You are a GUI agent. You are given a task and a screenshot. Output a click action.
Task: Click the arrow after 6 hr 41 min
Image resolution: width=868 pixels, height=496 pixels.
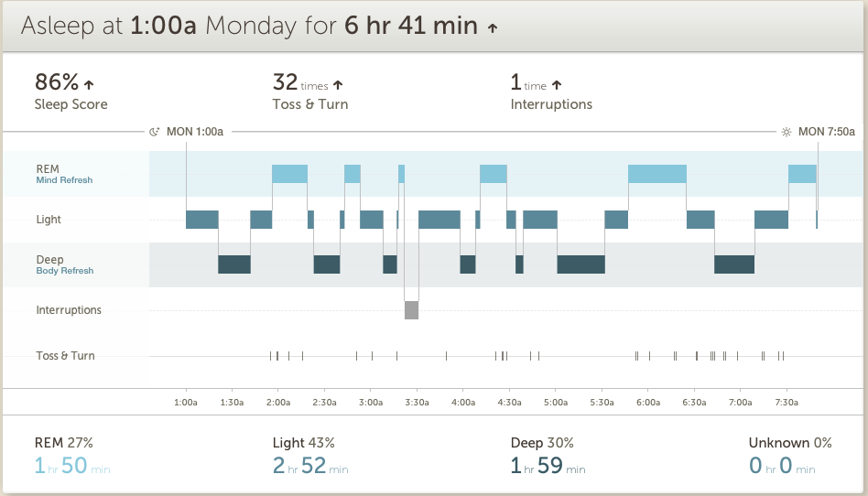click(x=493, y=28)
